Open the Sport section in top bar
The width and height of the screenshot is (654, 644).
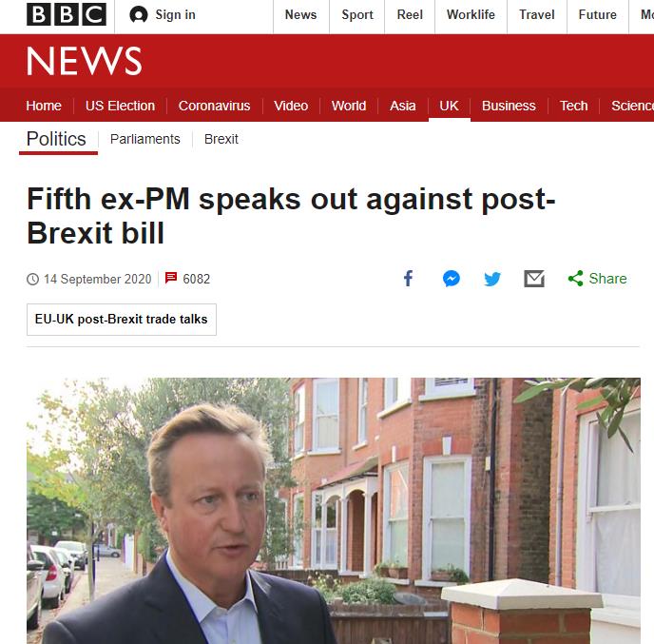(357, 14)
